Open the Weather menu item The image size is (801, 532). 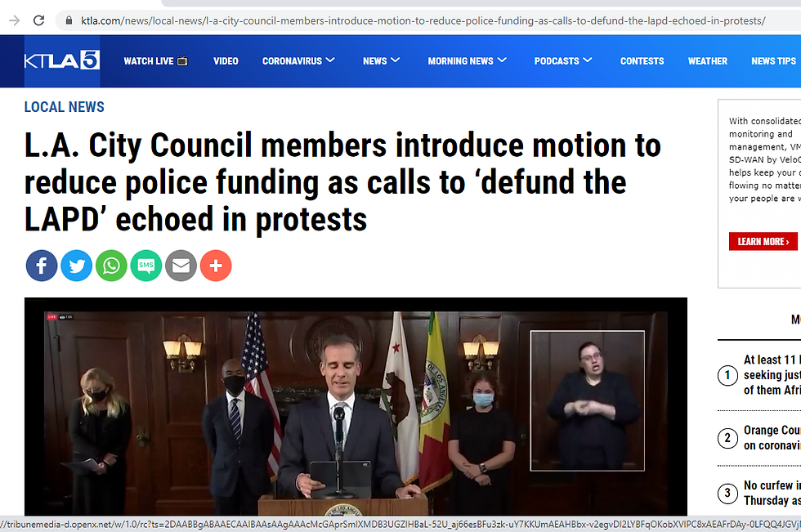(x=708, y=60)
